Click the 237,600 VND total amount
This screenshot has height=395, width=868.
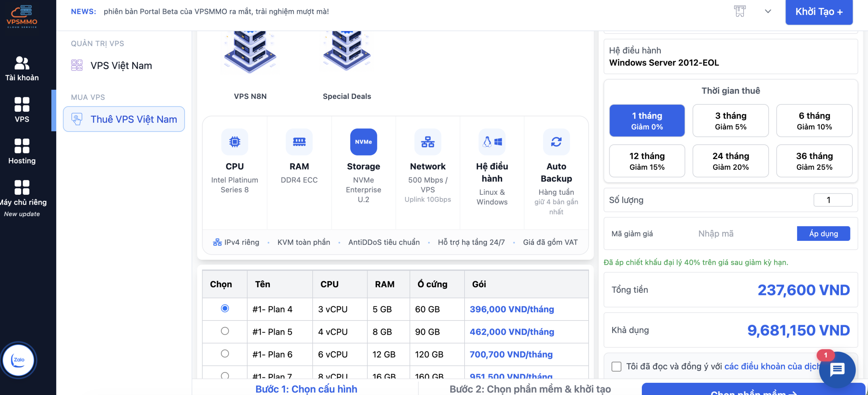click(804, 290)
